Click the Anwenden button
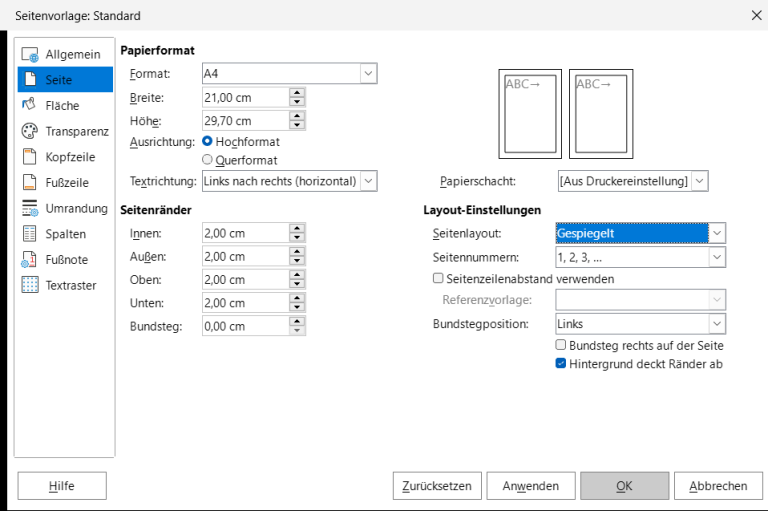 coord(530,486)
